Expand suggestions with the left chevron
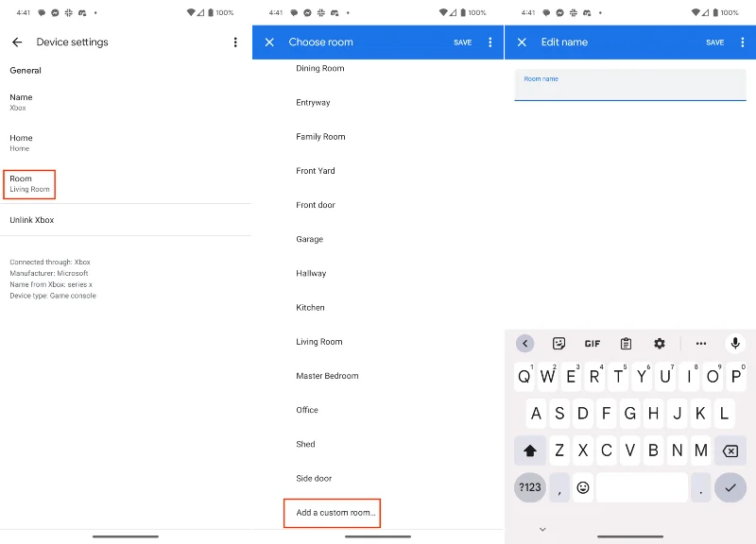This screenshot has height=544, width=756. pos(525,343)
